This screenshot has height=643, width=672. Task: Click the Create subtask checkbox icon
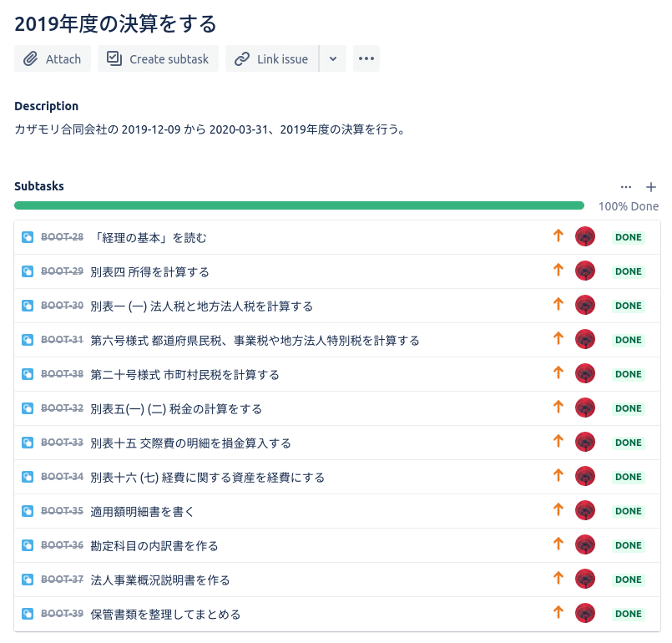(114, 59)
